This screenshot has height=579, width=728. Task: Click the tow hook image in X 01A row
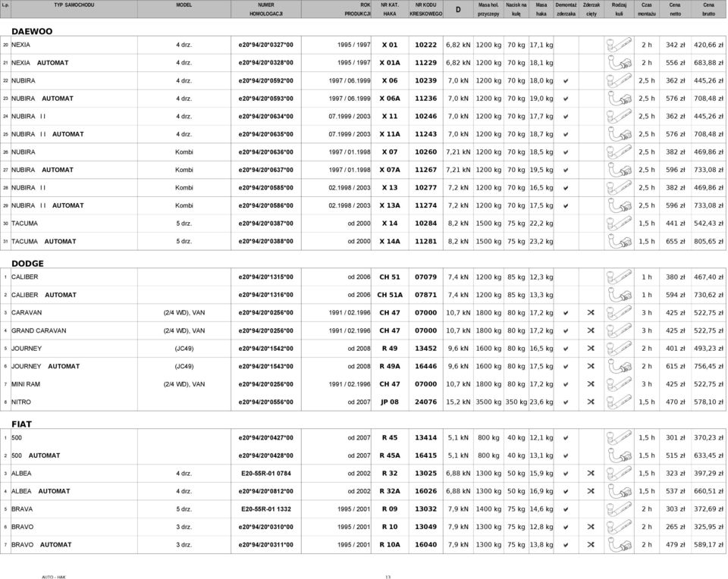[619, 63]
